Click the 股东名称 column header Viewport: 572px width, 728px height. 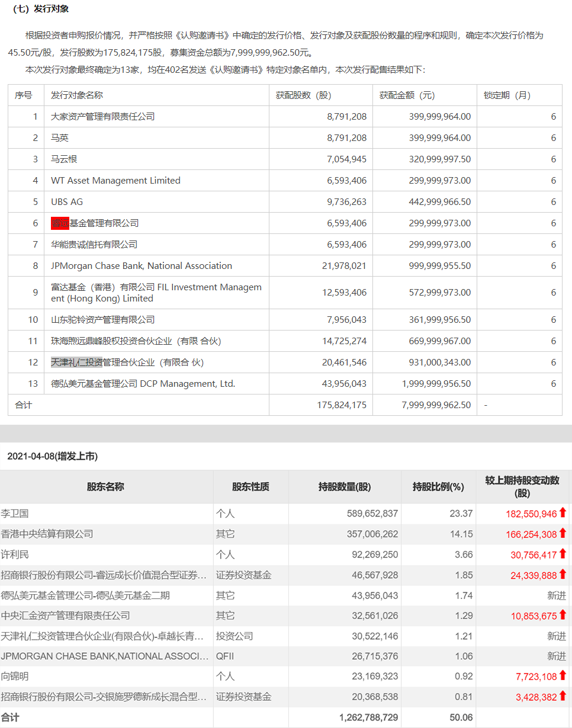tap(105, 487)
